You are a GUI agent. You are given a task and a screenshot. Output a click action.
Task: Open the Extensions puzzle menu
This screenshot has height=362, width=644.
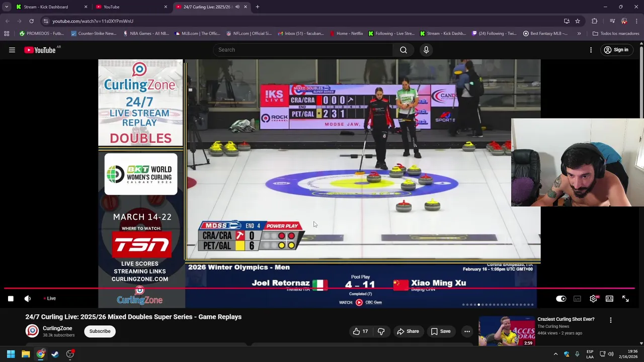tap(595, 21)
